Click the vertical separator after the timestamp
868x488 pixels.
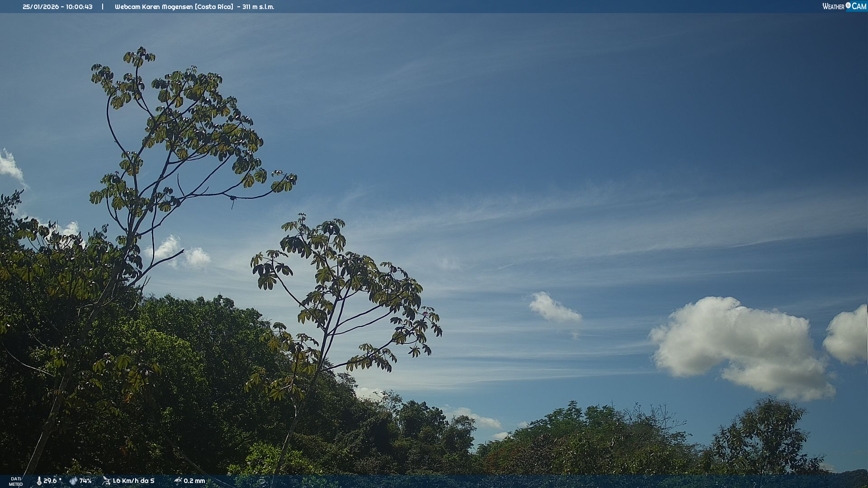tap(103, 7)
